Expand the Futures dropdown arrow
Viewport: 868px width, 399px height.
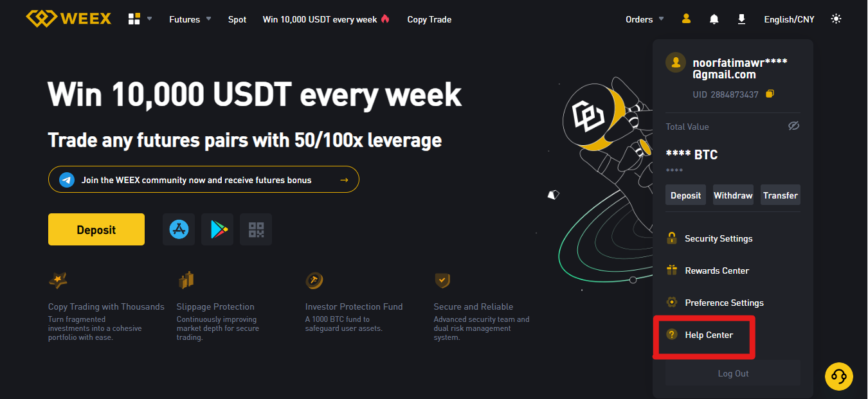click(209, 19)
